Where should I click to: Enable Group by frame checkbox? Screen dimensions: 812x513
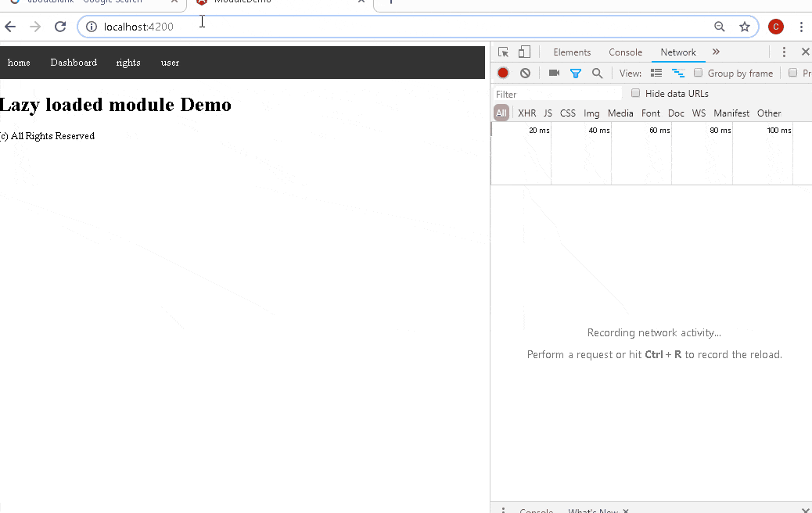(699, 73)
